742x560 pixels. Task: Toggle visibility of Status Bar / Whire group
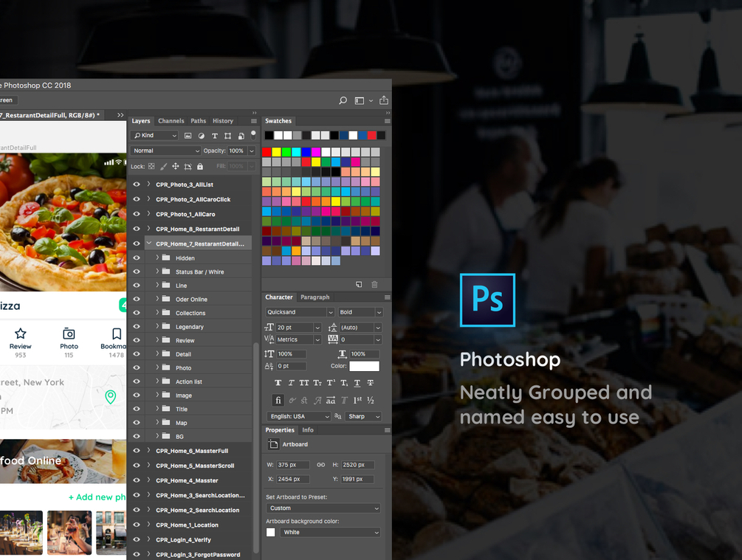pyautogui.click(x=137, y=272)
